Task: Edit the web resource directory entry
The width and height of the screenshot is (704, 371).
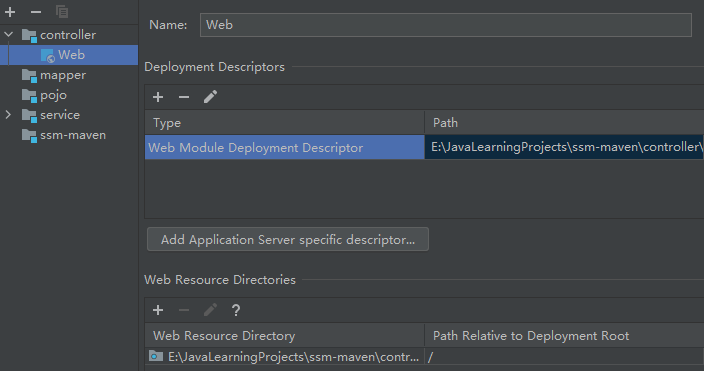Action: tap(210, 310)
